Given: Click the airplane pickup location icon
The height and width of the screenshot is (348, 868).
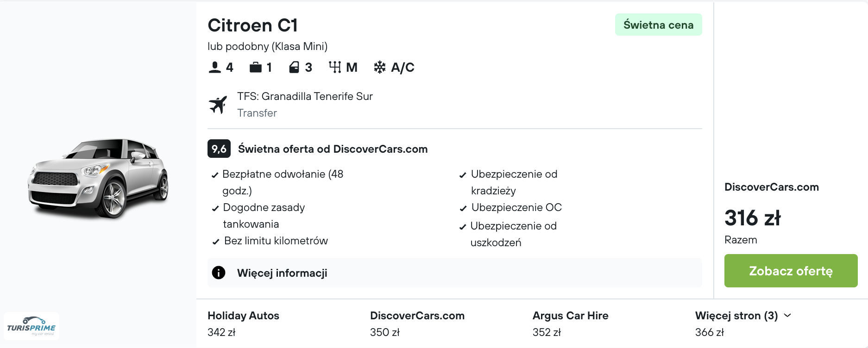Looking at the screenshot, I should tap(218, 105).
